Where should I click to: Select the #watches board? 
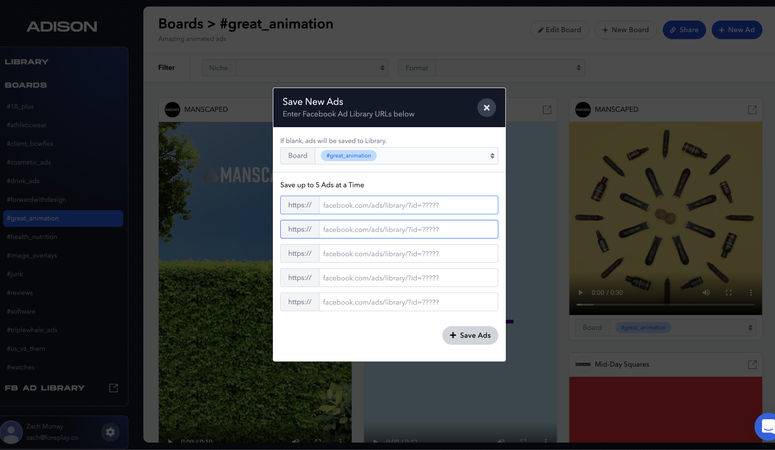click(20, 367)
